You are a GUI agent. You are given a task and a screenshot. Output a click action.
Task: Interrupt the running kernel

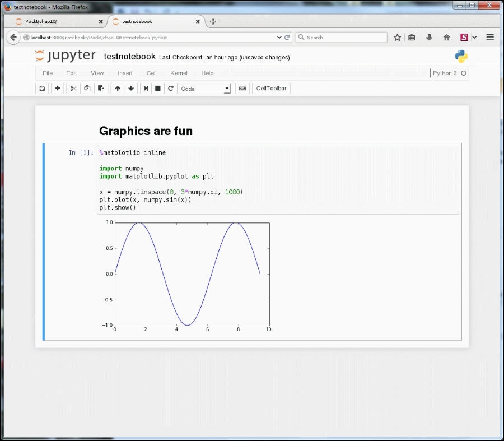(157, 88)
